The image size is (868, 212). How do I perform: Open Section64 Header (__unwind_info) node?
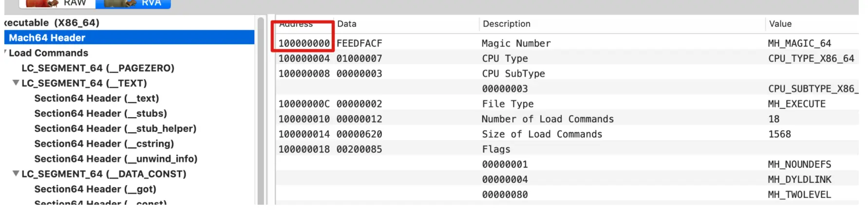click(x=115, y=159)
